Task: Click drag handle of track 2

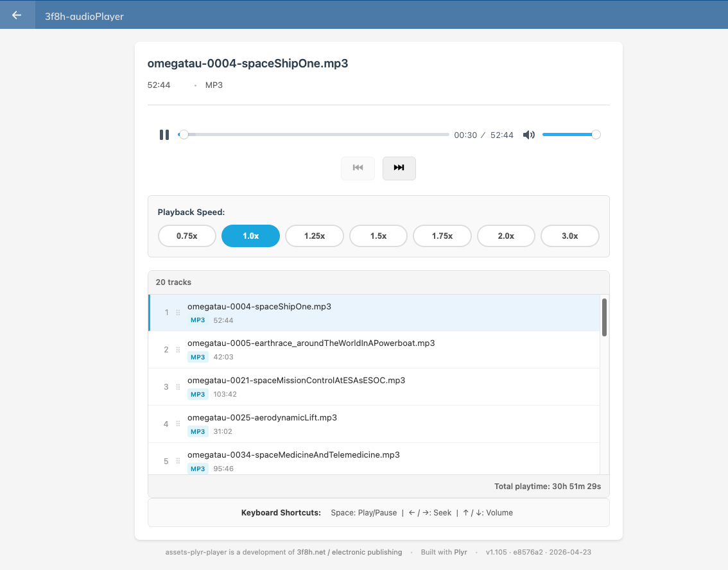Action: [x=178, y=350]
